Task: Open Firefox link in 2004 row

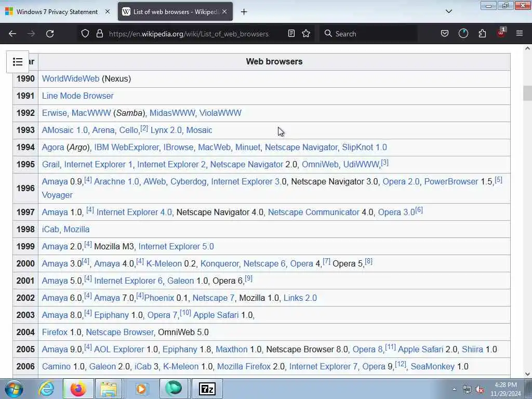Action: pyautogui.click(x=55, y=332)
